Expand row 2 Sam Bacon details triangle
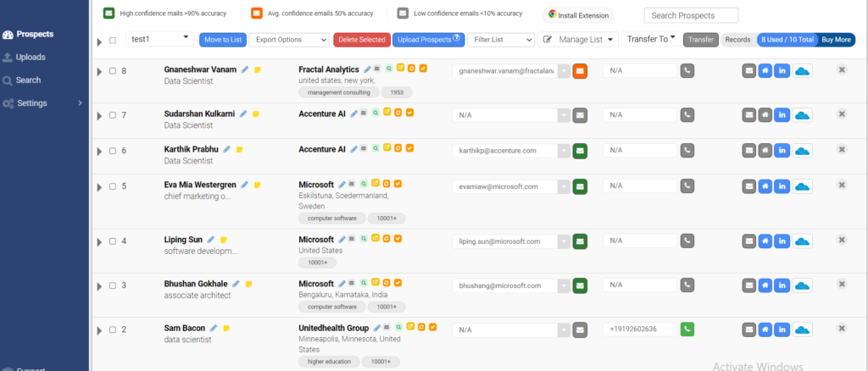The height and width of the screenshot is (371, 868). coord(100,330)
